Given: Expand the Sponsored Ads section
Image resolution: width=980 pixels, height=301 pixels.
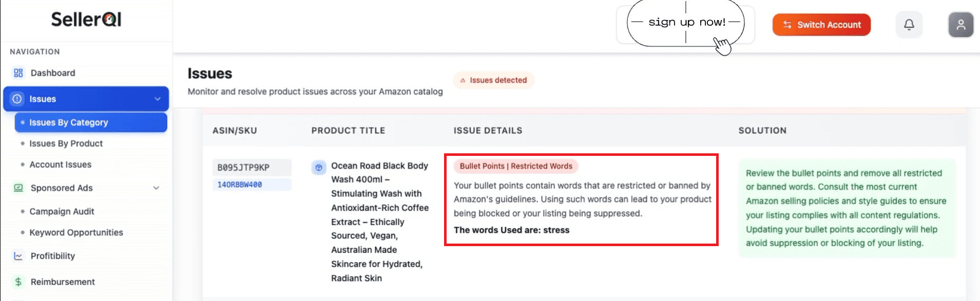Looking at the screenshot, I should pos(157,188).
